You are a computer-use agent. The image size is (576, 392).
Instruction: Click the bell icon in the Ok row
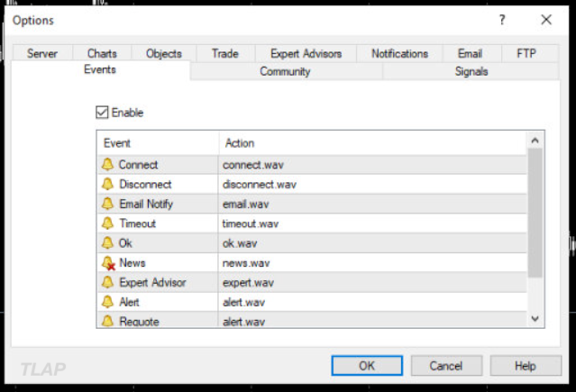click(x=107, y=242)
